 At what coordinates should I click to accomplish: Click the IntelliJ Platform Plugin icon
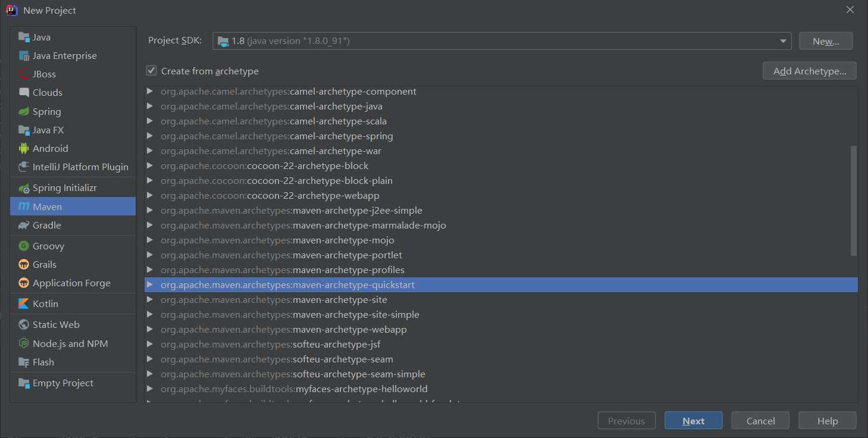point(24,167)
